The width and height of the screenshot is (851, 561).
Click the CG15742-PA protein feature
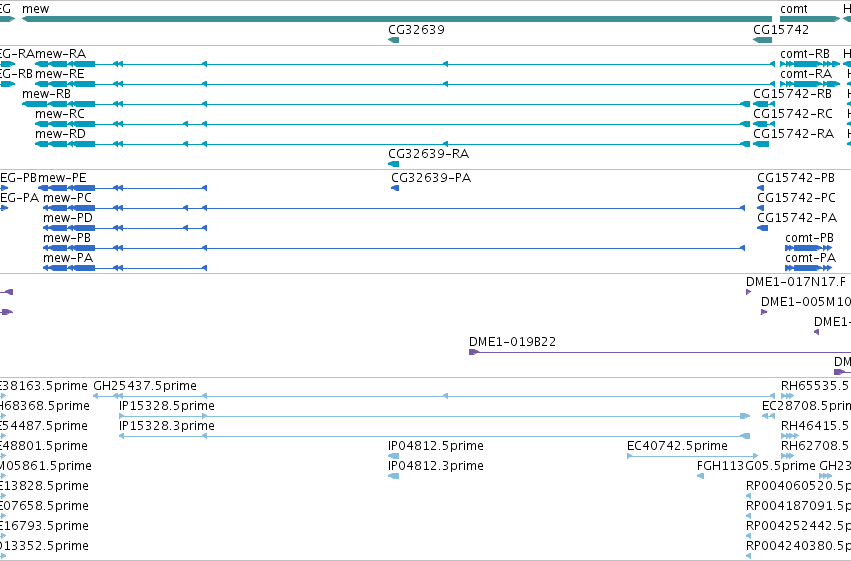[763, 228]
